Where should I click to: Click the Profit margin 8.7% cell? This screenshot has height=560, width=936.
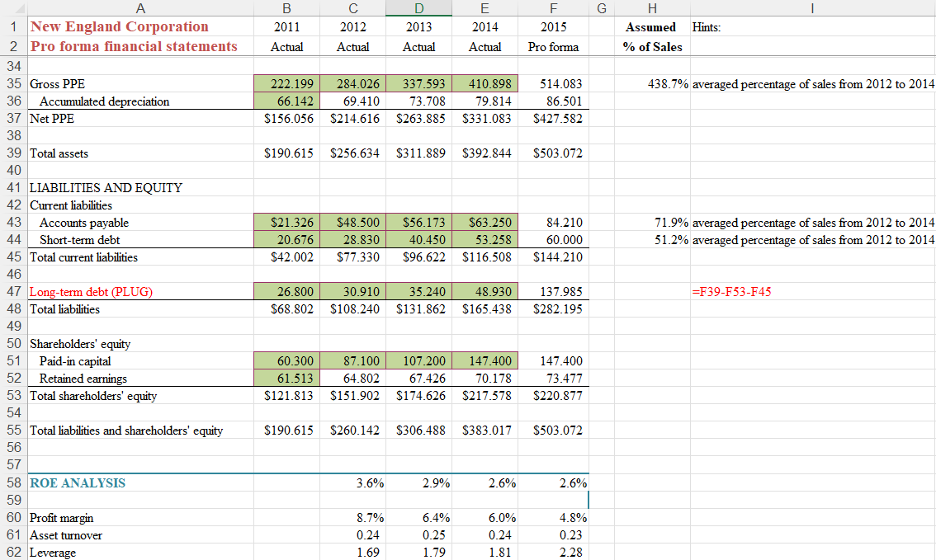click(x=353, y=518)
